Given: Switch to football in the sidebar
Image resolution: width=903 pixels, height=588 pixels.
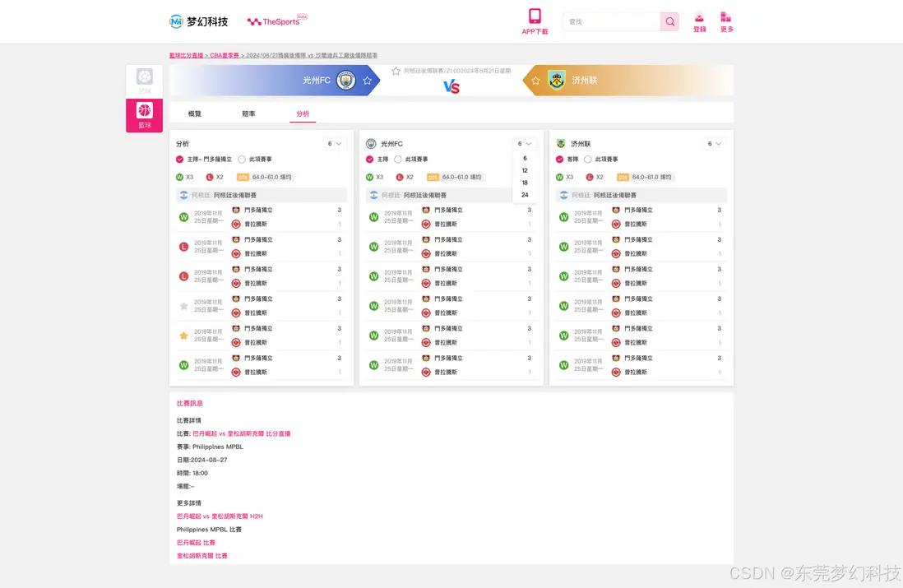Looking at the screenshot, I should [x=145, y=81].
